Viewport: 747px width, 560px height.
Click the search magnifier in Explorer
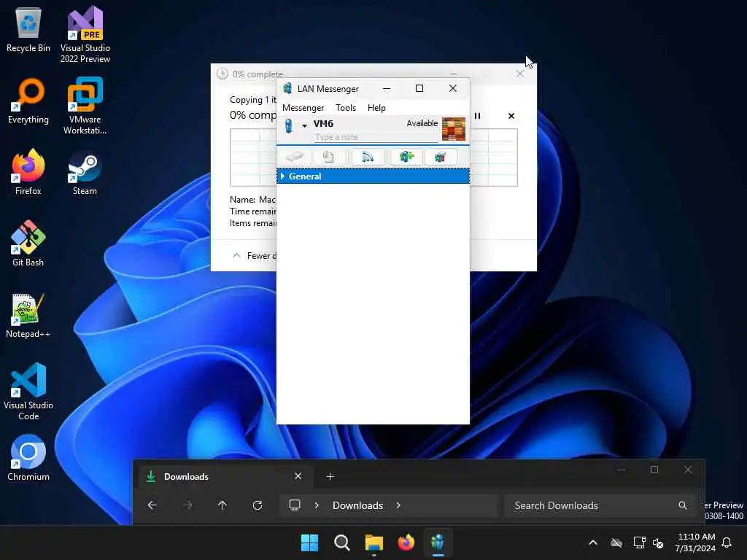[x=683, y=505]
